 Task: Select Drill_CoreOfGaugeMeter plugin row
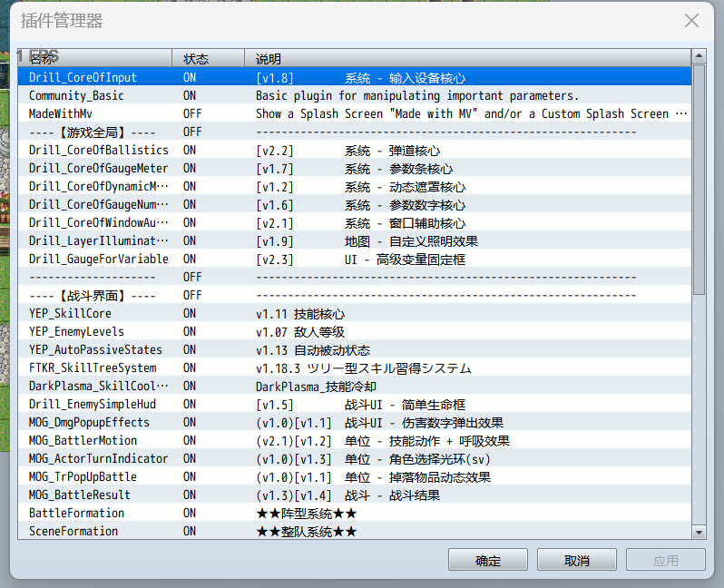[x=355, y=168]
